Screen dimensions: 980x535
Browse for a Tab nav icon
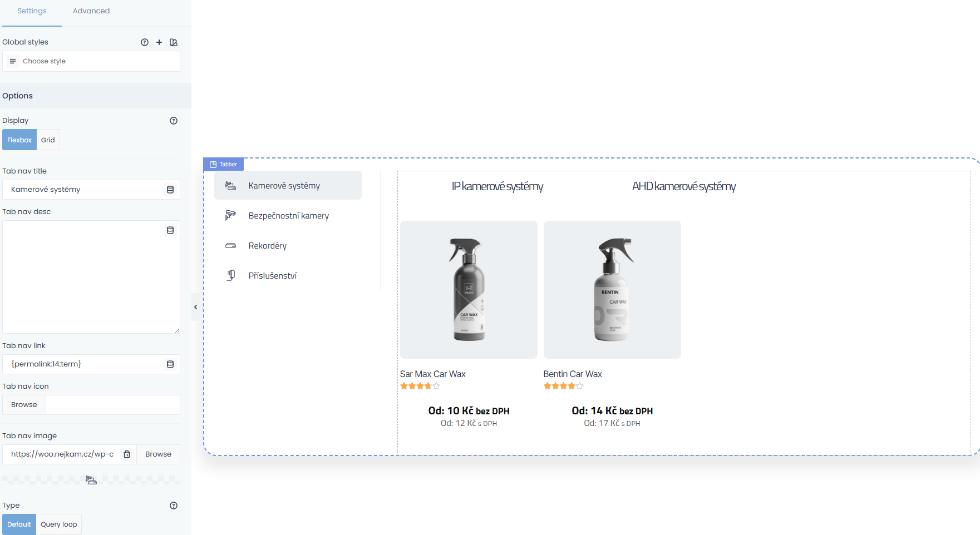24,405
